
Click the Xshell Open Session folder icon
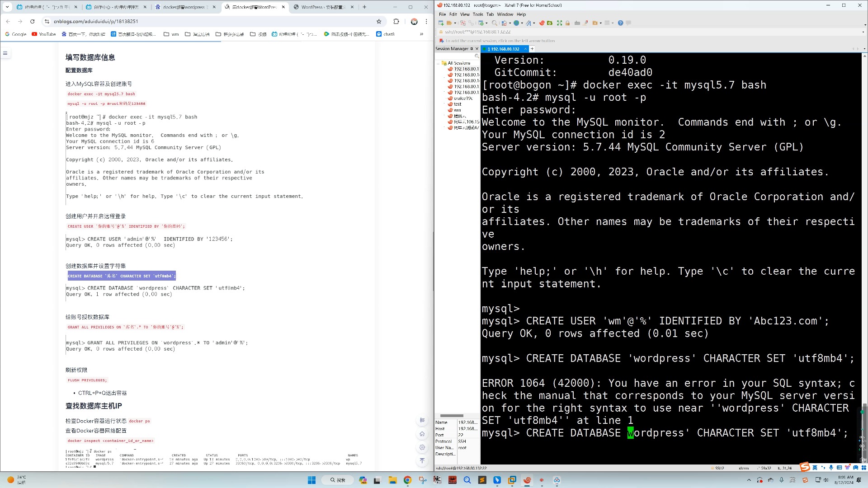pos(449,23)
